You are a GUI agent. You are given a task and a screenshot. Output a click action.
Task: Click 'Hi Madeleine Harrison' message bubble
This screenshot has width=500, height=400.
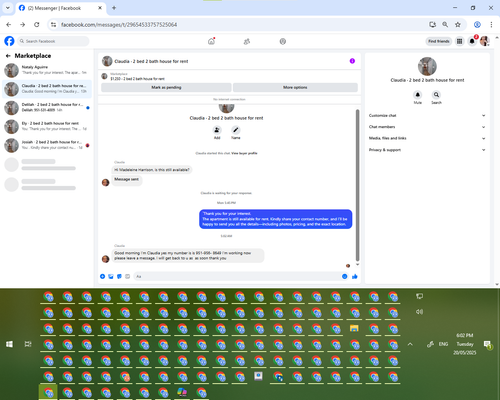click(x=152, y=170)
